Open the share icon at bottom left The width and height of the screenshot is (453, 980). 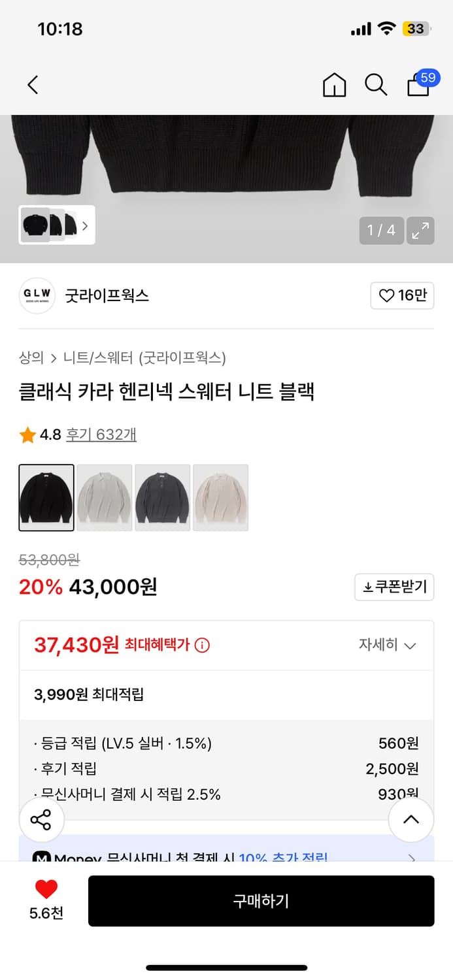(41, 819)
